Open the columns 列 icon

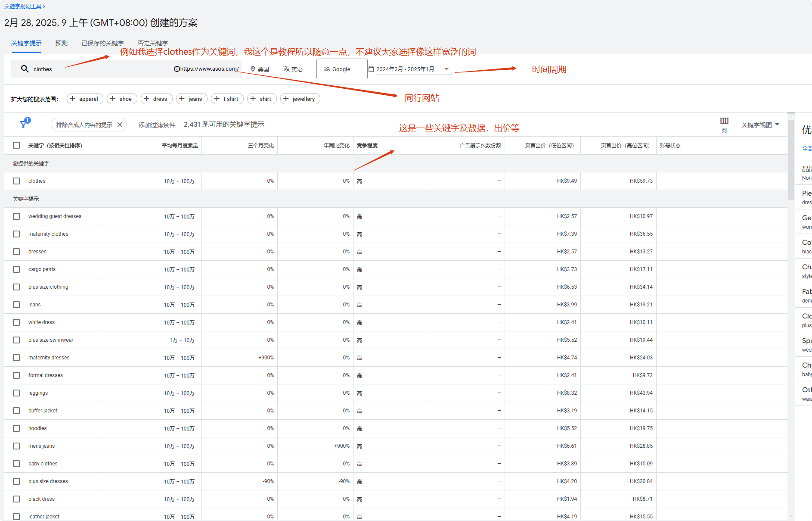point(724,121)
